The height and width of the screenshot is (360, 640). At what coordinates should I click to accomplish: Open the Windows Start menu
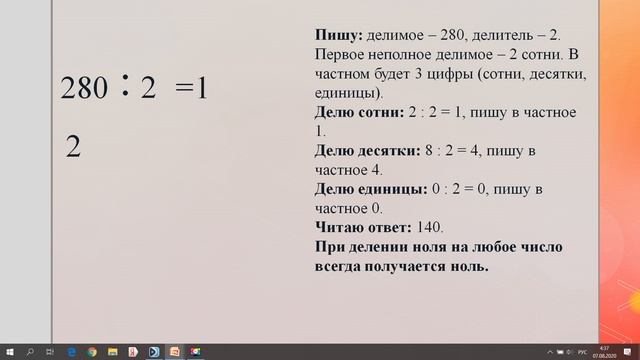pyautogui.click(x=10, y=352)
